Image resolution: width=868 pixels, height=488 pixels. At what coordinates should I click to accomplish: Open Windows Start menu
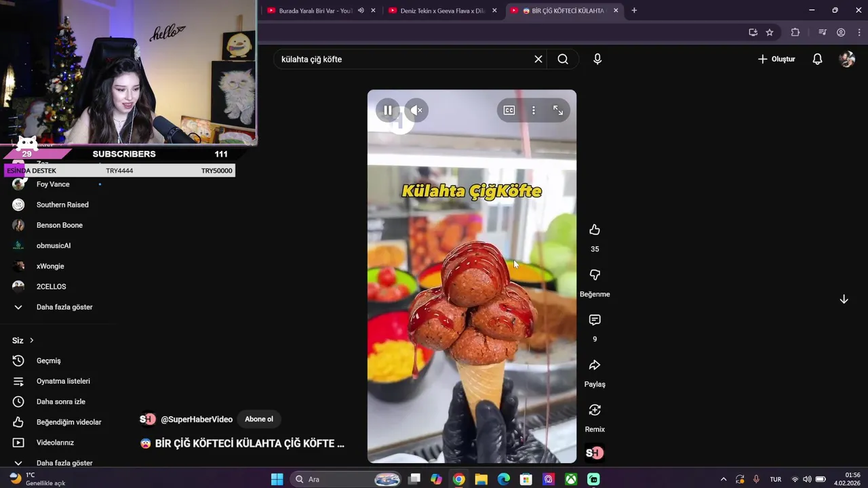(x=277, y=479)
